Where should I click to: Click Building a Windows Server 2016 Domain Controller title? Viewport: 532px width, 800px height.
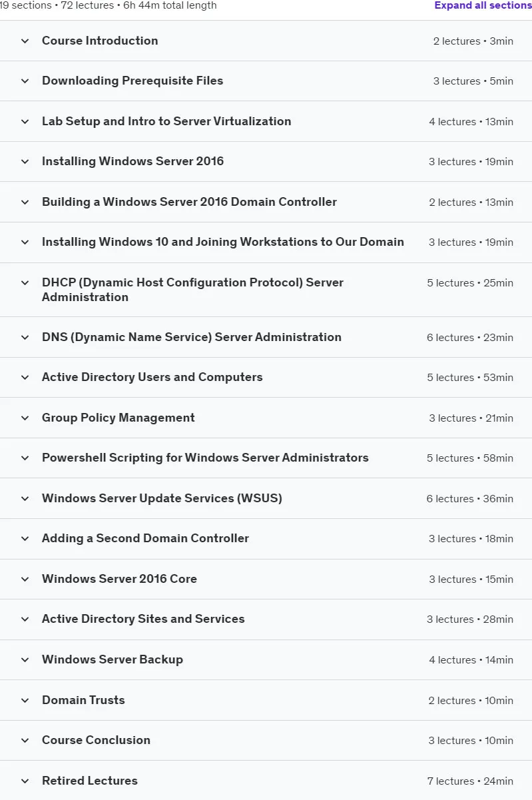(x=189, y=202)
